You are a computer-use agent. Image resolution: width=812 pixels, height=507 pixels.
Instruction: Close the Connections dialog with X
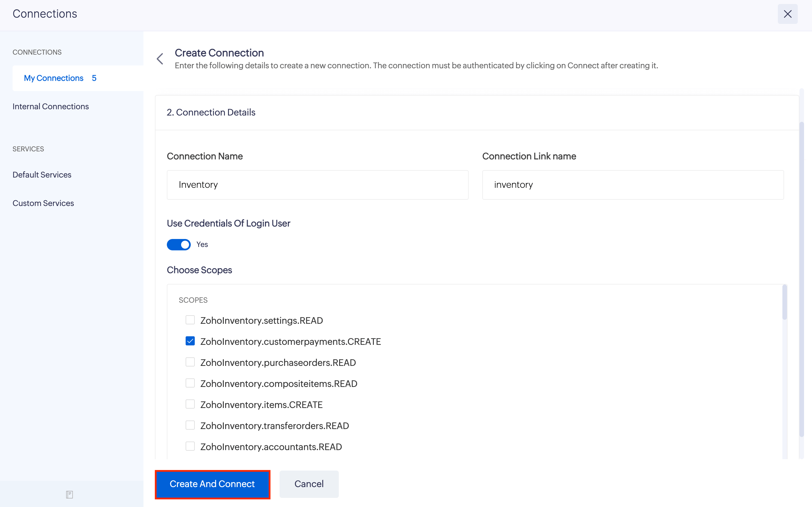coord(787,14)
